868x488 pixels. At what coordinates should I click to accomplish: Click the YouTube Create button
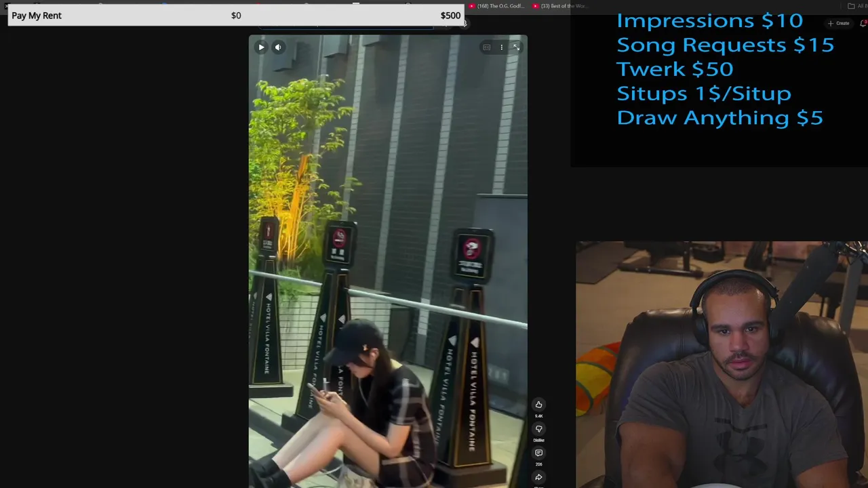tap(839, 23)
